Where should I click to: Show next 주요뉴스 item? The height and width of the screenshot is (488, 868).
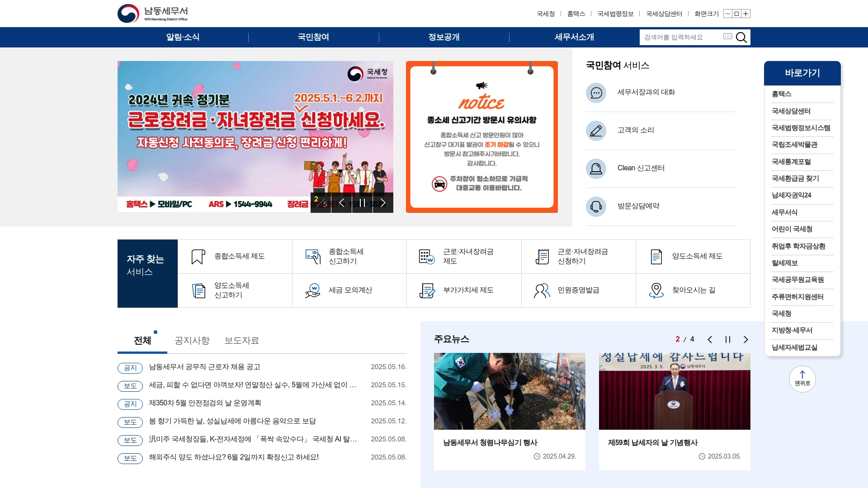746,339
